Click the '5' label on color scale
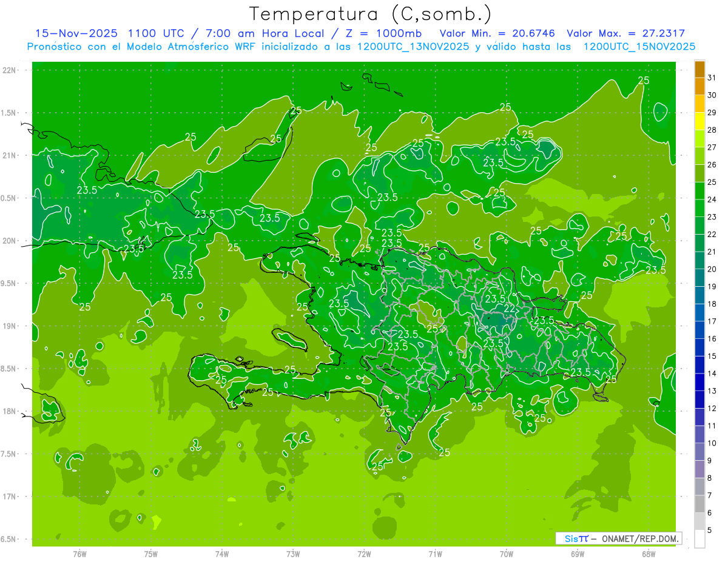Screen dimensions: 728x562 point(710,530)
